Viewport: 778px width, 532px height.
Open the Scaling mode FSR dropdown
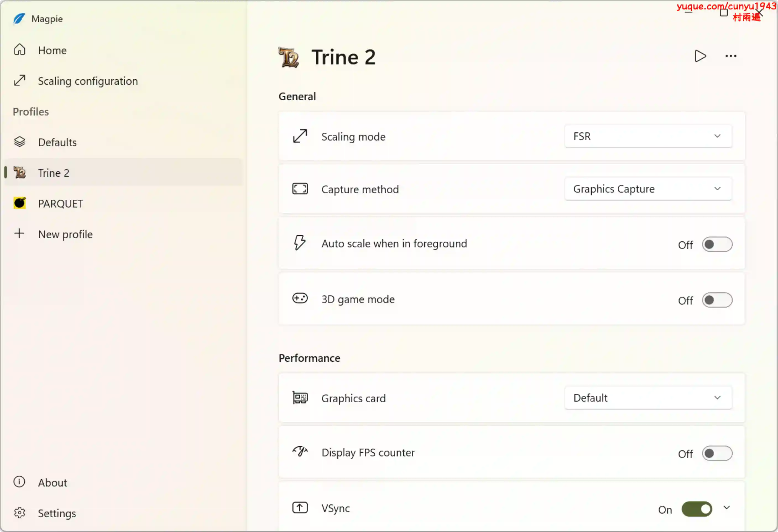point(648,136)
